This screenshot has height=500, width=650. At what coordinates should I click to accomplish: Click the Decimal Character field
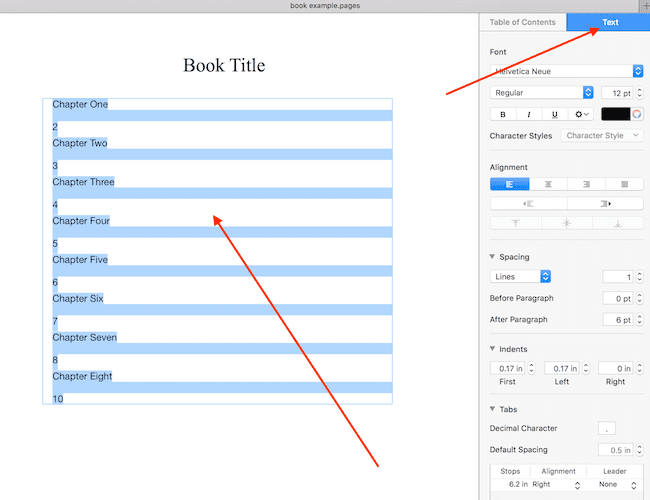607,428
